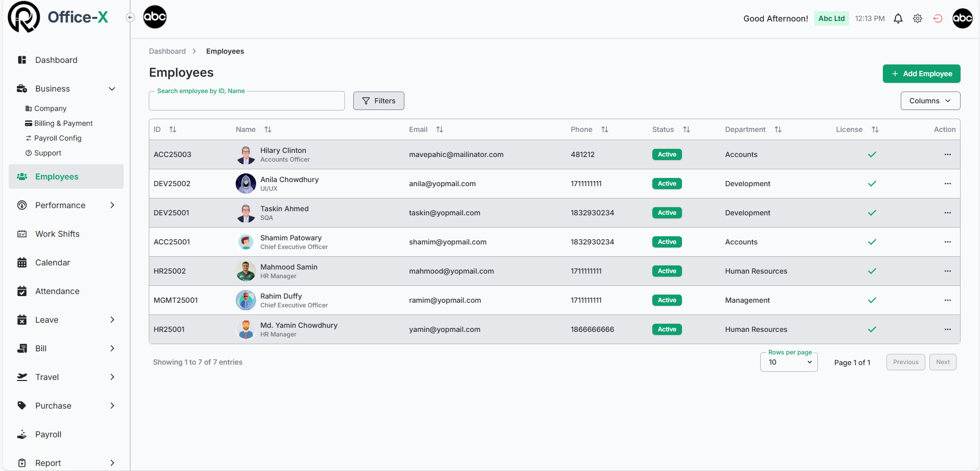980x471 pixels.
Task: Open the notifications bell icon
Action: tap(898, 18)
